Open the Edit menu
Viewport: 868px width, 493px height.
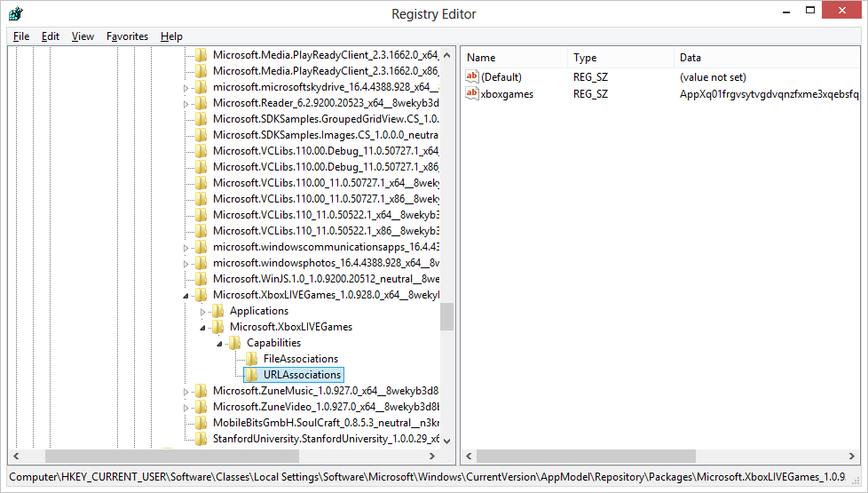50,36
